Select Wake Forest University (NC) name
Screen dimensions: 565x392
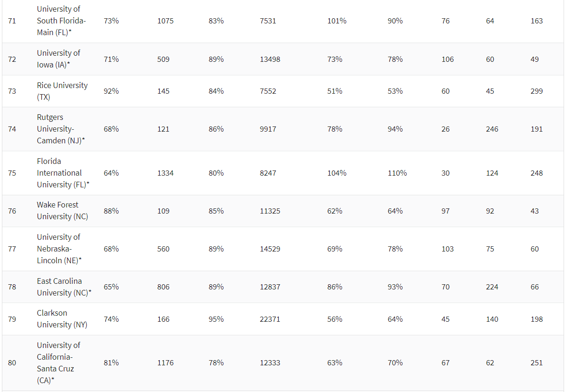62,211
